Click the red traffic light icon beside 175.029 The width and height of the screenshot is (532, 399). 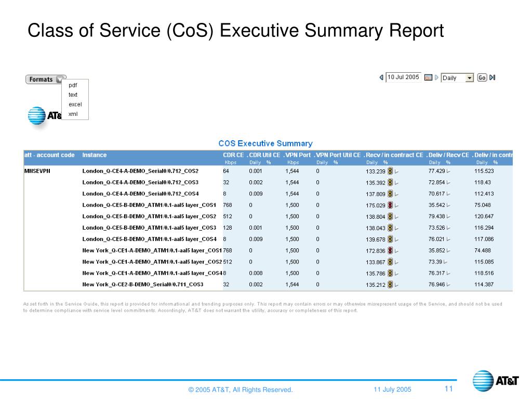coord(390,205)
